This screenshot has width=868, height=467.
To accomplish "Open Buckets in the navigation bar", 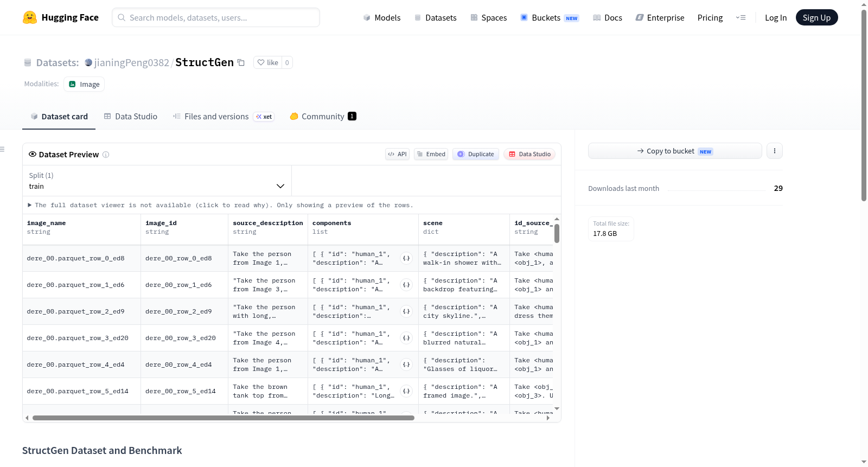I will 550,17.
